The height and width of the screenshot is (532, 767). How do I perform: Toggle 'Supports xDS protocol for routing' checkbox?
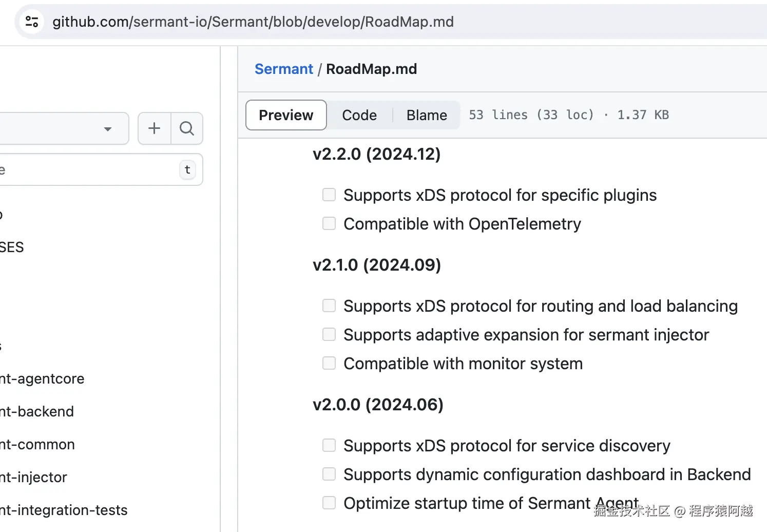(329, 306)
